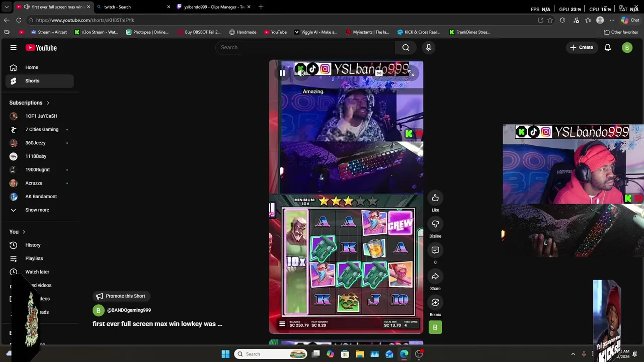Viewport: 644px width, 362px height.
Task: Toggle closed captions on the Short
Action: click(x=379, y=73)
